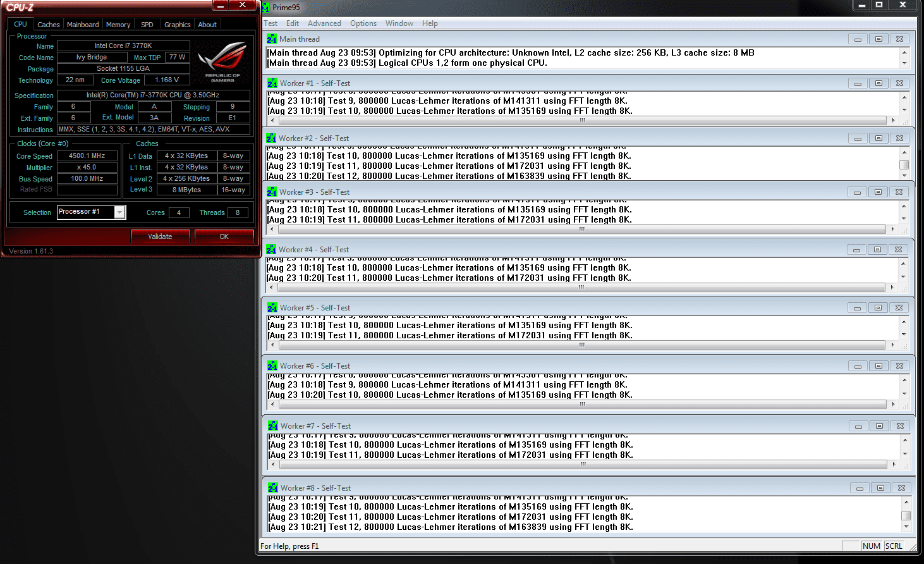Click the Core Voltage 1.168 V value
This screenshot has height=564, width=924.
click(167, 80)
